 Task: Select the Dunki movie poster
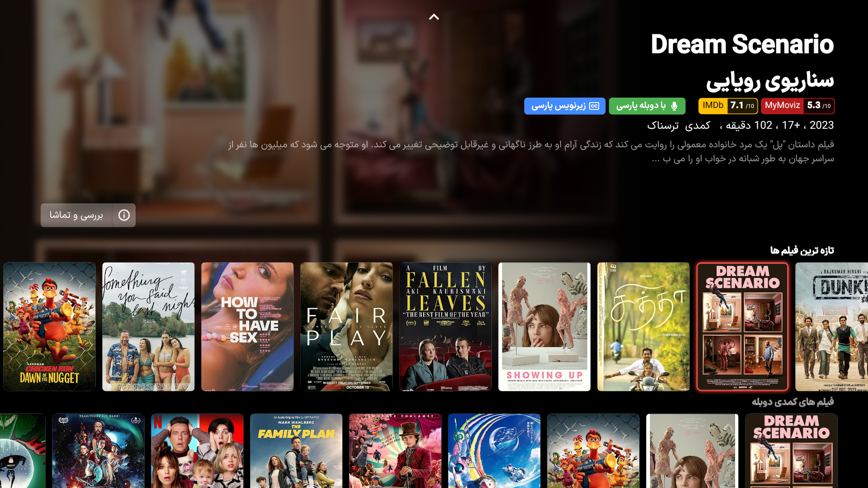(x=832, y=326)
